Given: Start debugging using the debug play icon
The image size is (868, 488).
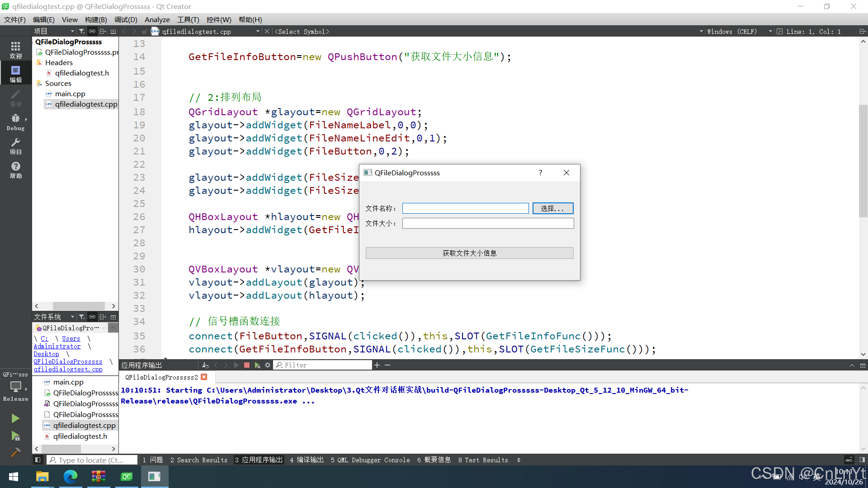Looking at the screenshot, I should click(16, 436).
